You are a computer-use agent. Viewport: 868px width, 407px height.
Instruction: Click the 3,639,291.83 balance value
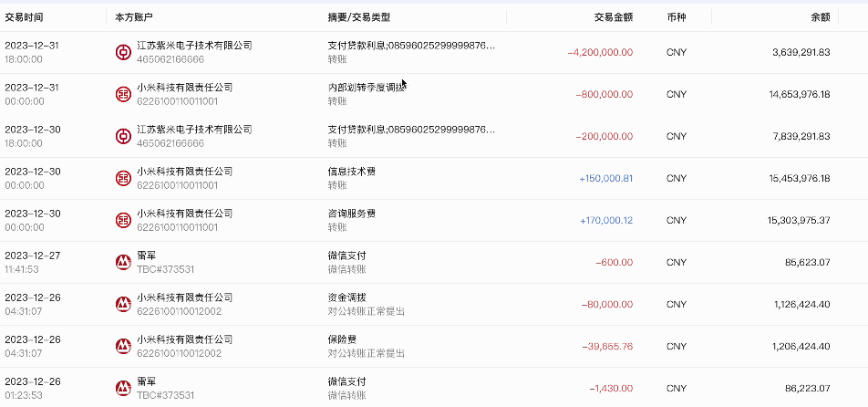(x=800, y=52)
